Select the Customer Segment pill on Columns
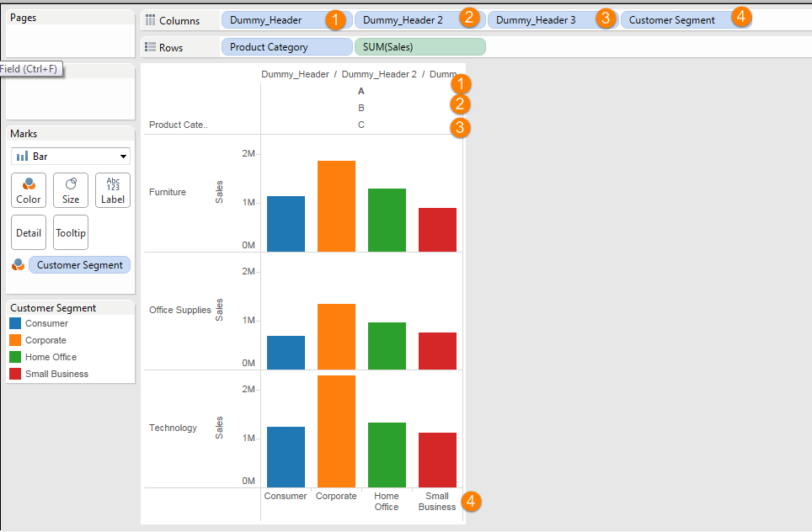 pyautogui.click(x=686, y=20)
